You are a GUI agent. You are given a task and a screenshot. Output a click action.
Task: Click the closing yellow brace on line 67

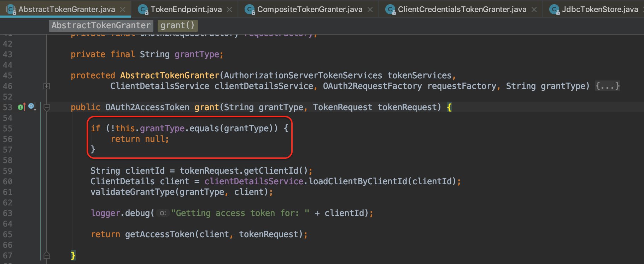[73, 255]
